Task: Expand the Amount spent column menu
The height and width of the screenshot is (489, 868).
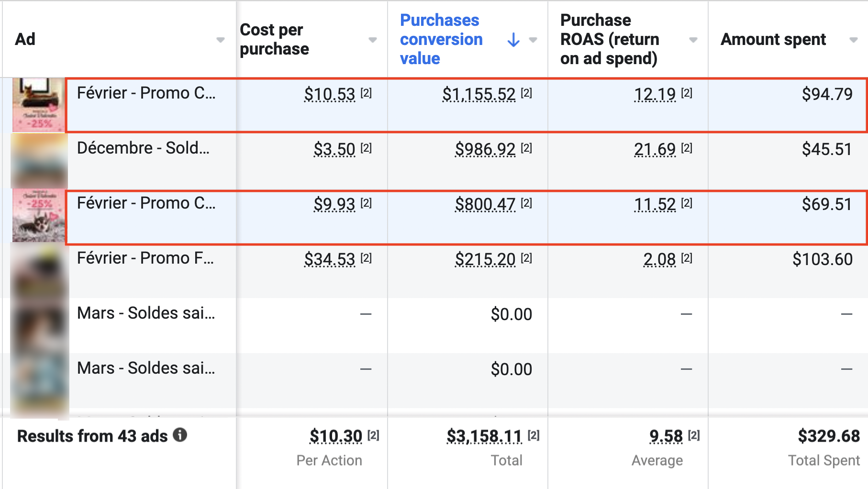Action: click(x=853, y=40)
